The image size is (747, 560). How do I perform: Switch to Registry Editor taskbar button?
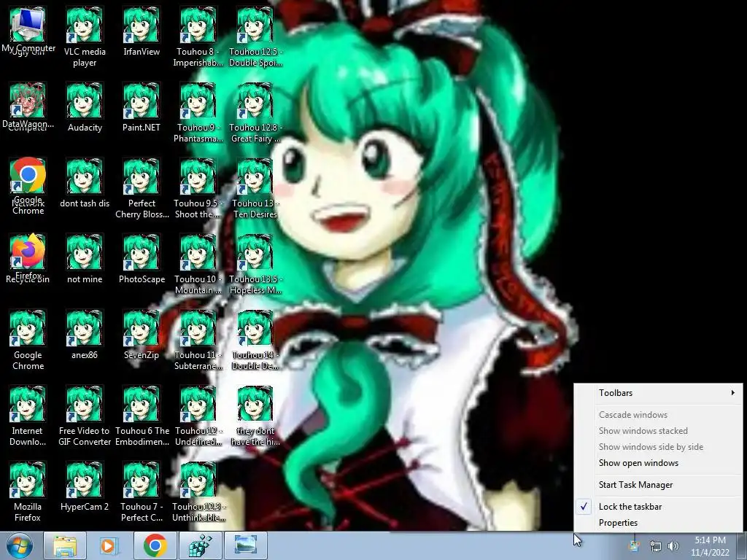[x=200, y=545]
